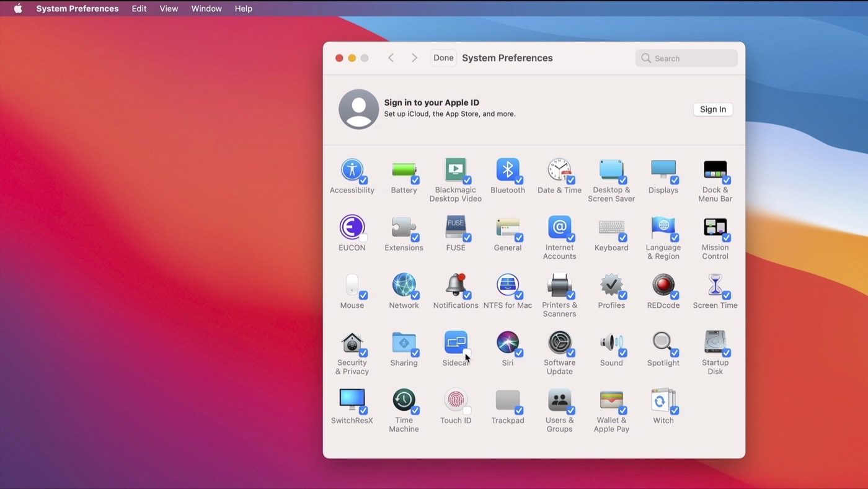Go back with the left arrow

[391, 58]
